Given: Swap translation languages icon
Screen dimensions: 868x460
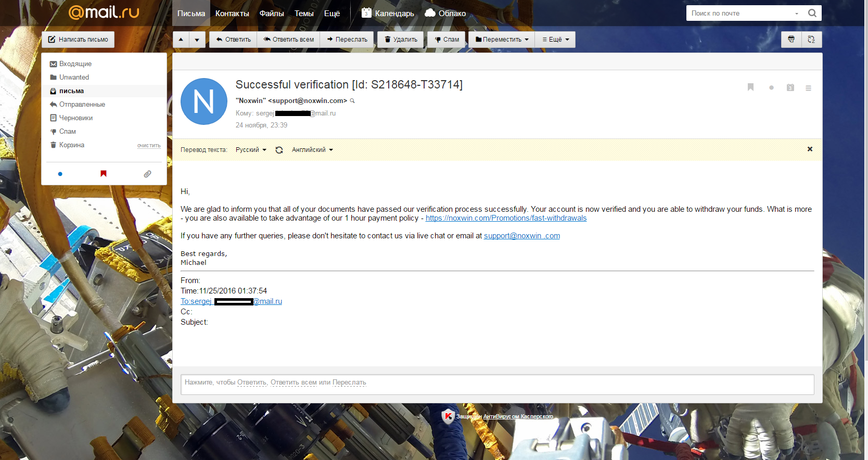Looking at the screenshot, I should [x=279, y=150].
